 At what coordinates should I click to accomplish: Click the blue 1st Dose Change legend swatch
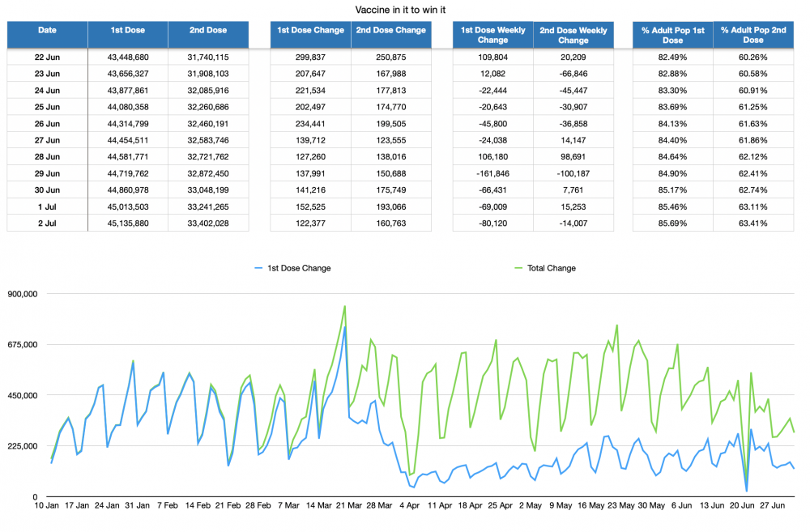pos(259,268)
